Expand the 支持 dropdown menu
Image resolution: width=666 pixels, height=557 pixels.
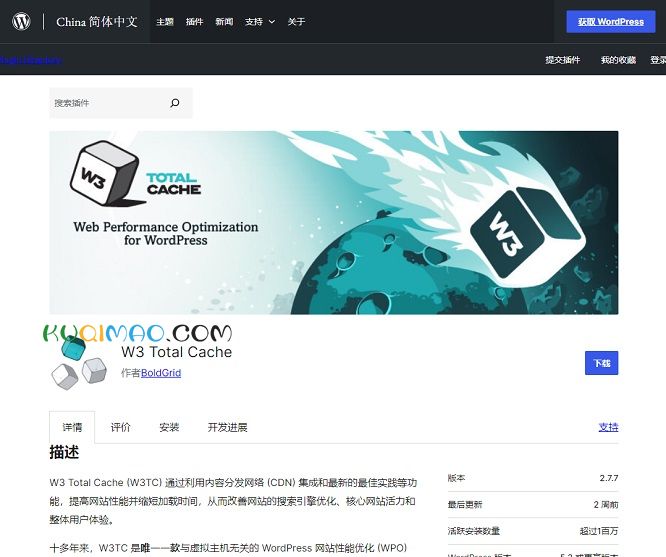(260, 22)
